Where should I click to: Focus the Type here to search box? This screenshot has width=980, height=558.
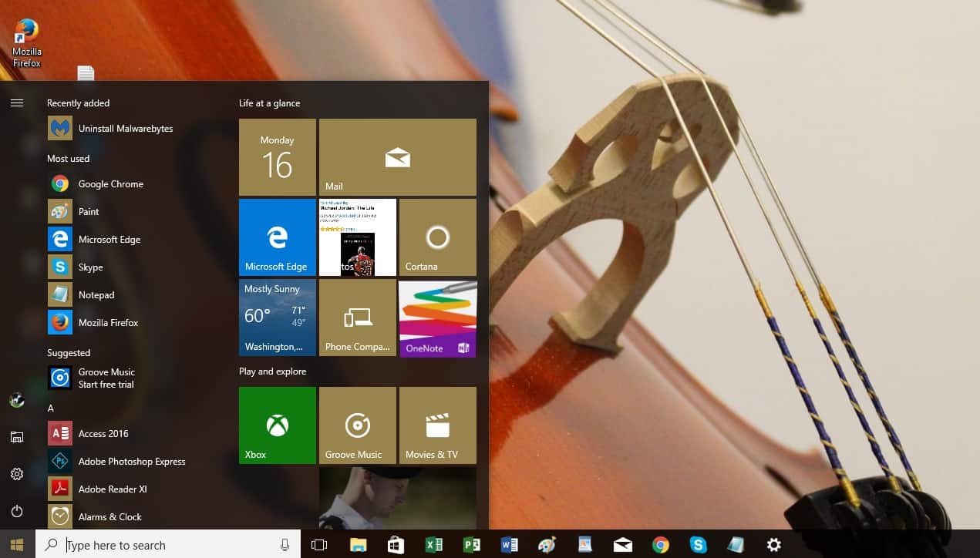tap(168, 545)
